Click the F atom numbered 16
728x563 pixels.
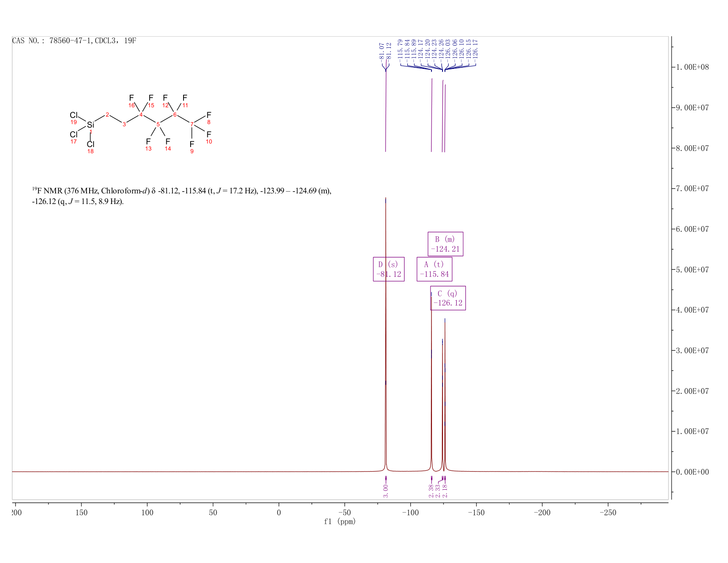pyautogui.click(x=131, y=98)
